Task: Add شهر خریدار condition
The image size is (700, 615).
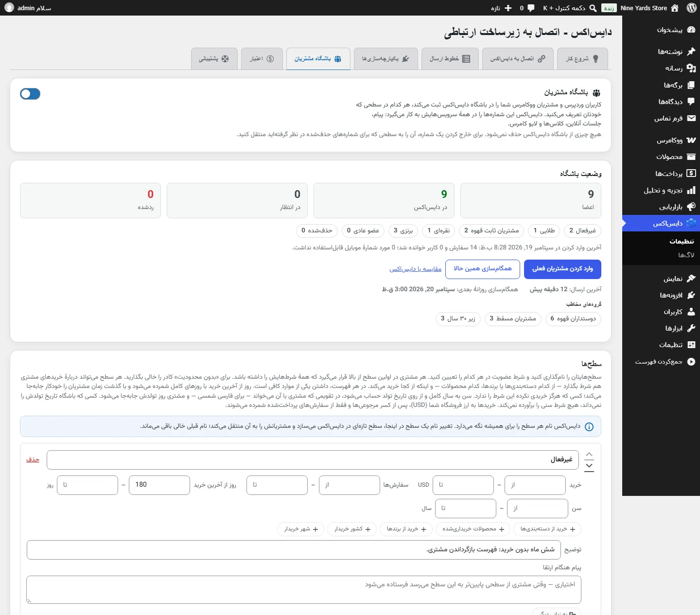Action: pyautogui.click(x=301, y=529)
